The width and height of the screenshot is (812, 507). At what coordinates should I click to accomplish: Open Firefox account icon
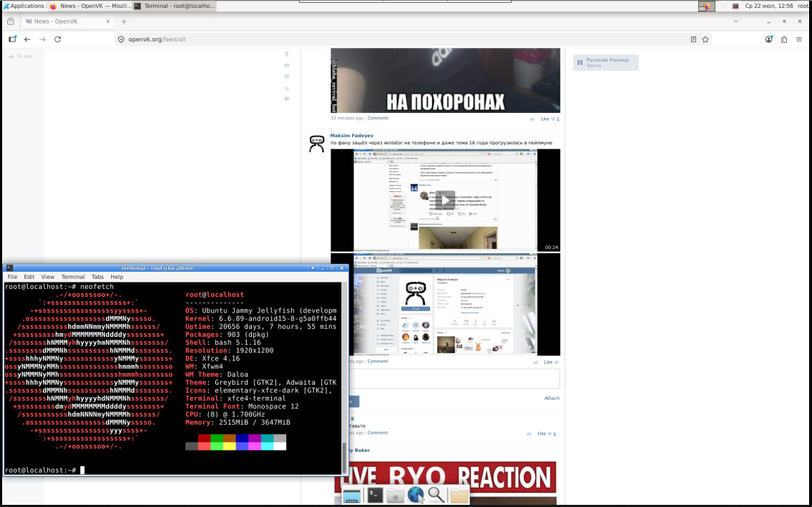(769, 39)
